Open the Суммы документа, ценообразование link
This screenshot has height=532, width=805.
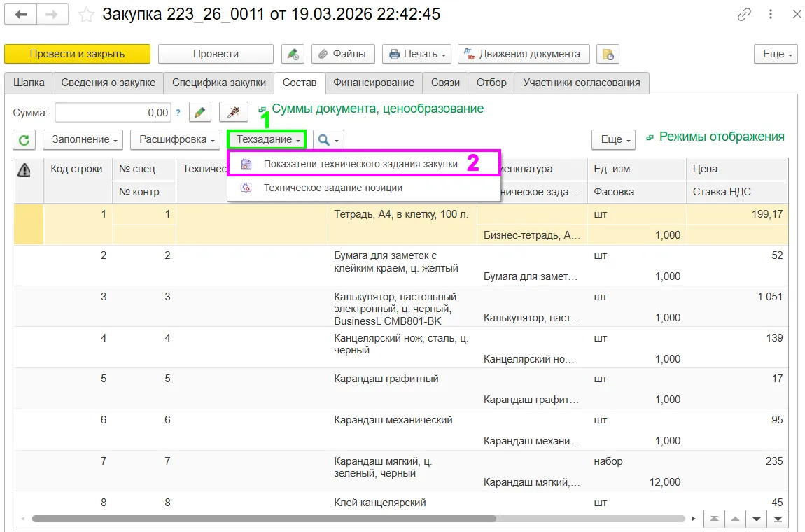pos(378,109)
